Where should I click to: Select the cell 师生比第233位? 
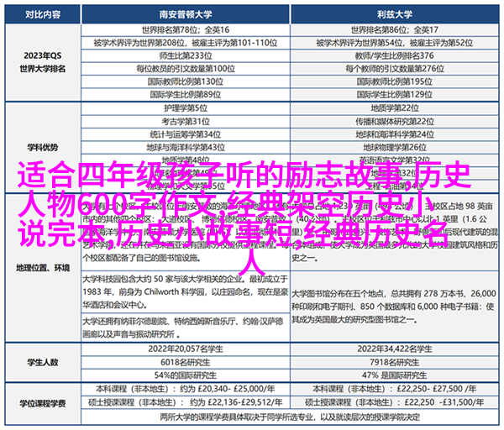186,56
